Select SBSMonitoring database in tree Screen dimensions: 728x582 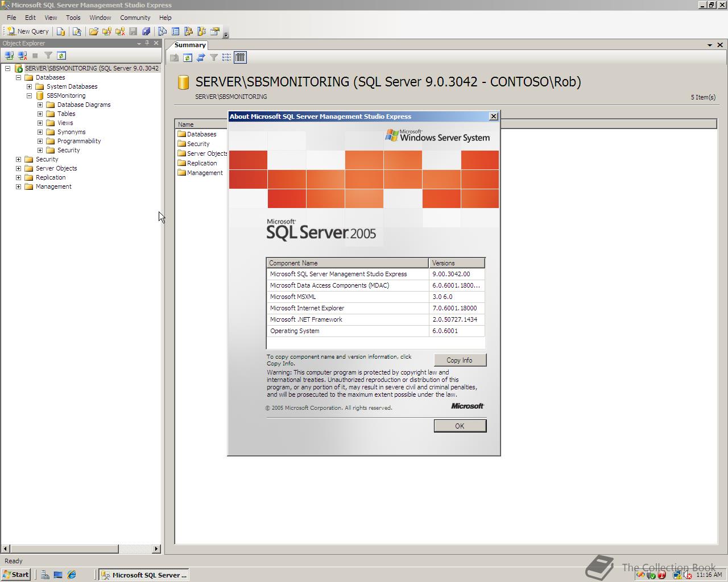[x=66, y=95]
